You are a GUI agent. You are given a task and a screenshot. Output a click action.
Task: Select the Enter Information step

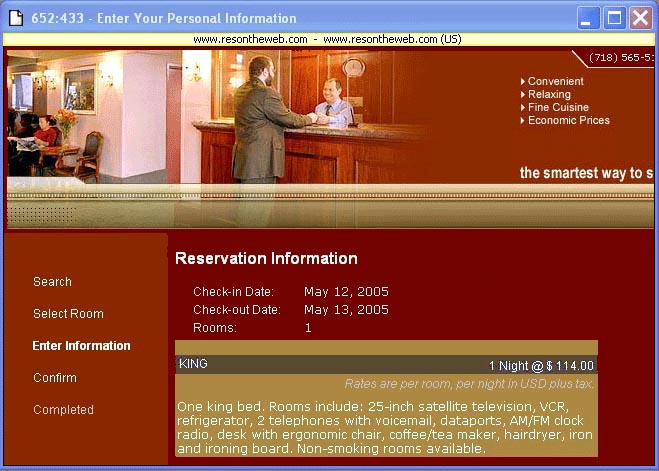pyautogui.click(x=81, y=346)
